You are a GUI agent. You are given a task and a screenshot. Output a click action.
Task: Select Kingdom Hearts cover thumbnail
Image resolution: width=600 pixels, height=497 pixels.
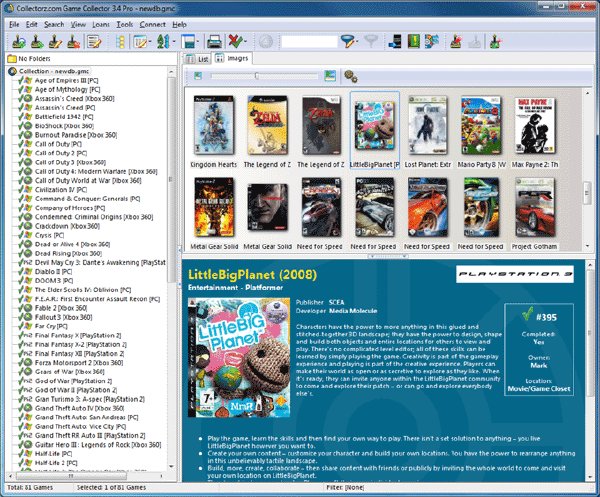pyautogui.click(x=214, y=125)
